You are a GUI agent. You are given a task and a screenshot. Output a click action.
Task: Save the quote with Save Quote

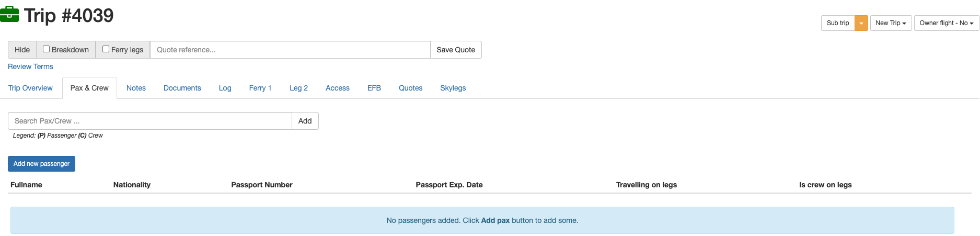click(456, 50)
